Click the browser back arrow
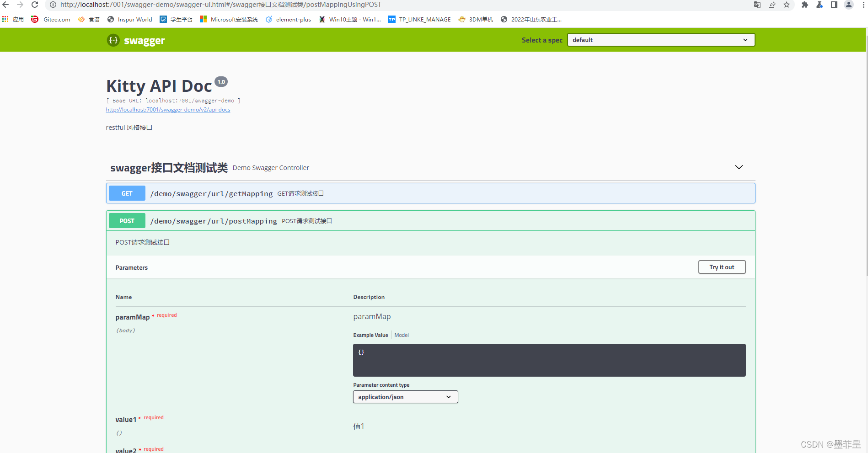 (x=5, y=5)
